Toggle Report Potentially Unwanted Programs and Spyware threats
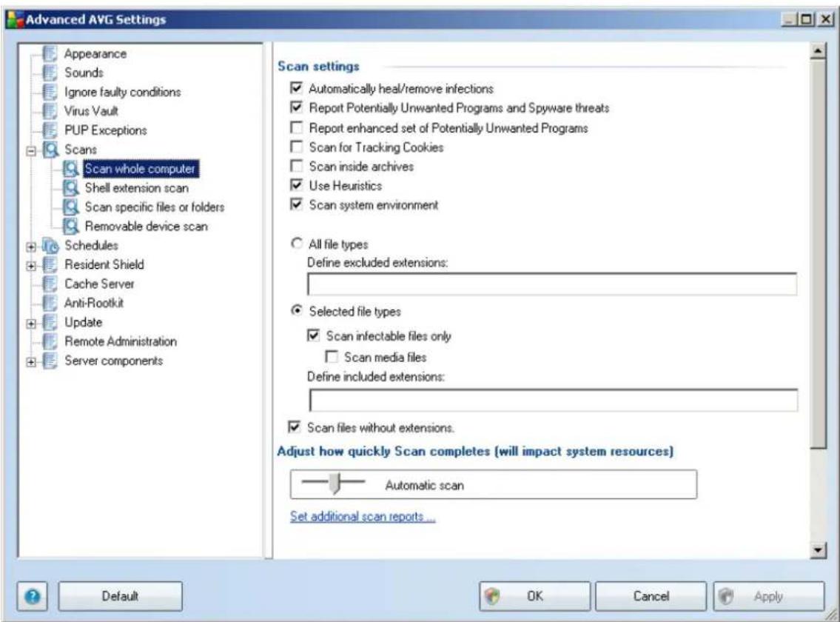 296,107
